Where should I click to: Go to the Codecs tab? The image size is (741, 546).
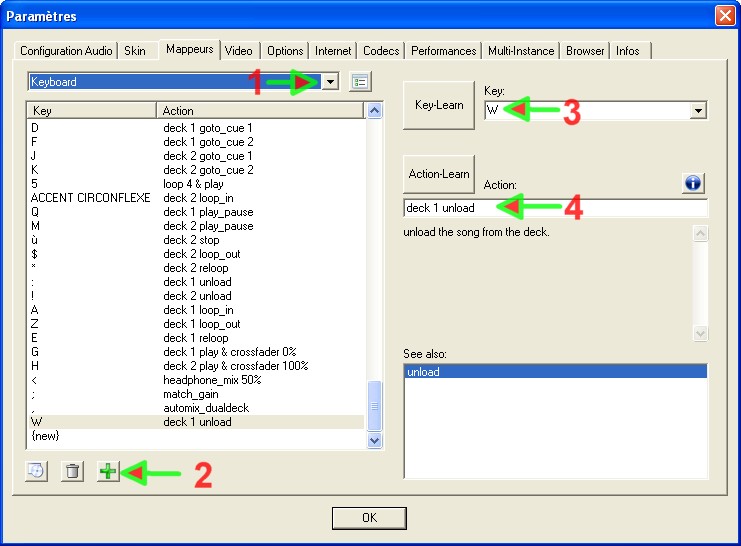click(381, 51)
